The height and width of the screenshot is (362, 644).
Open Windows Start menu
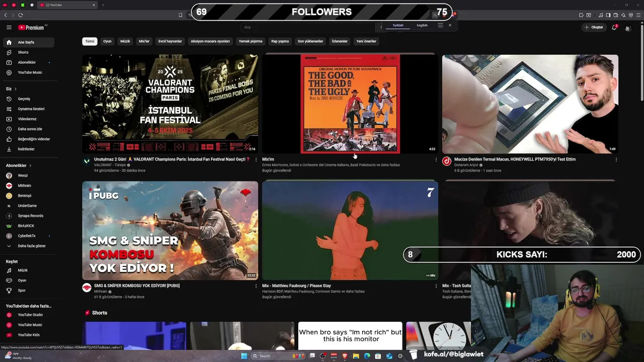tap(244, 356)
